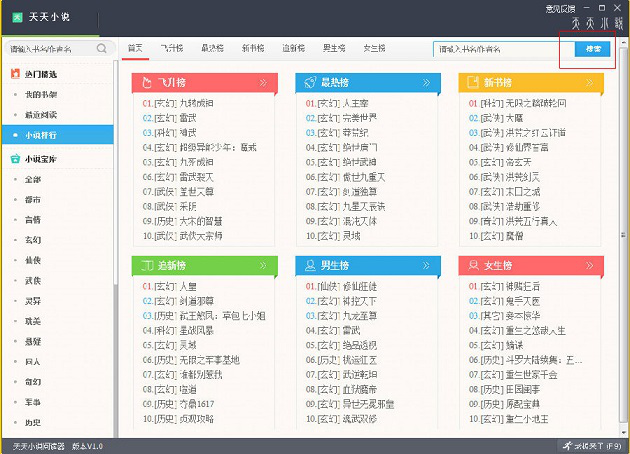The image size is (630, 454).
Task: Click the 老板来了 (F9) button
Action: [x=593, y=446]
